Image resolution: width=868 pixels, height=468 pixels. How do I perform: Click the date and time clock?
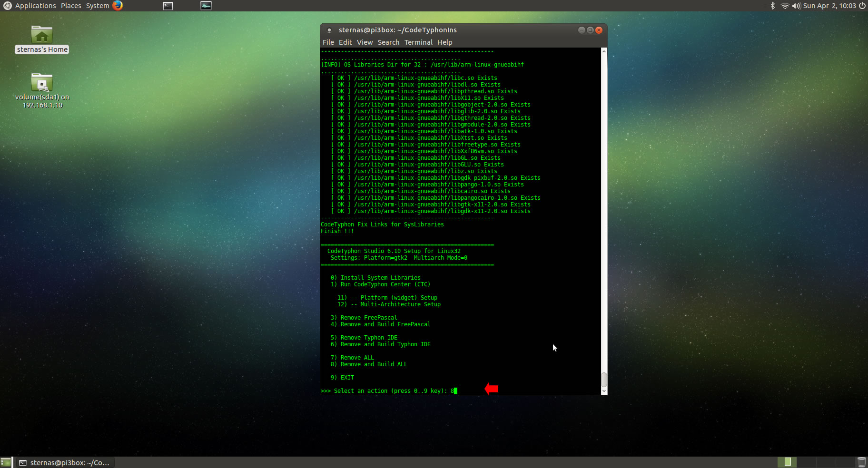tap(829, 6)
